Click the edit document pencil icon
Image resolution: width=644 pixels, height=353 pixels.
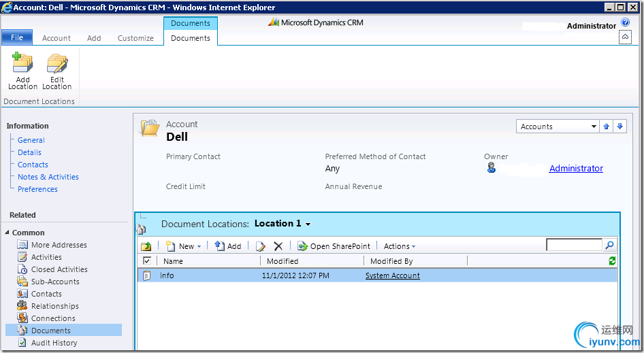(261, 246)
